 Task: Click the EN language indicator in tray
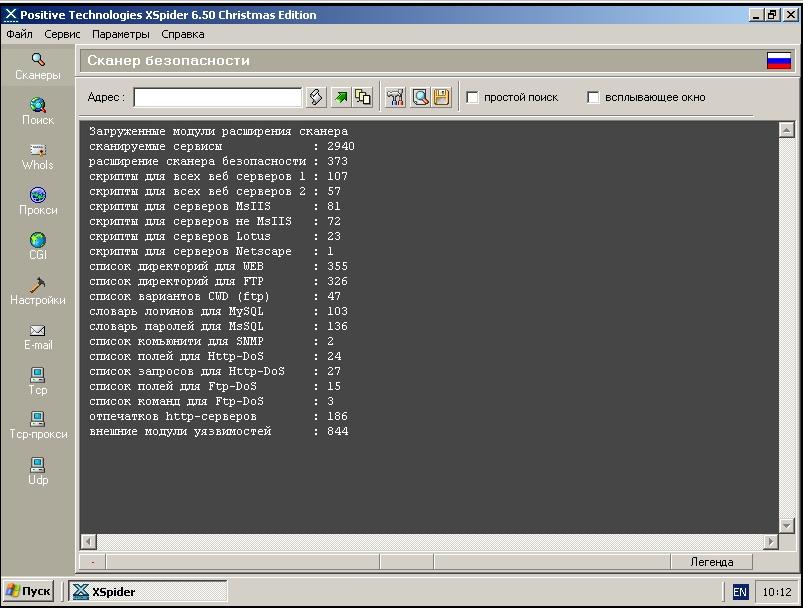pos(740,592)
